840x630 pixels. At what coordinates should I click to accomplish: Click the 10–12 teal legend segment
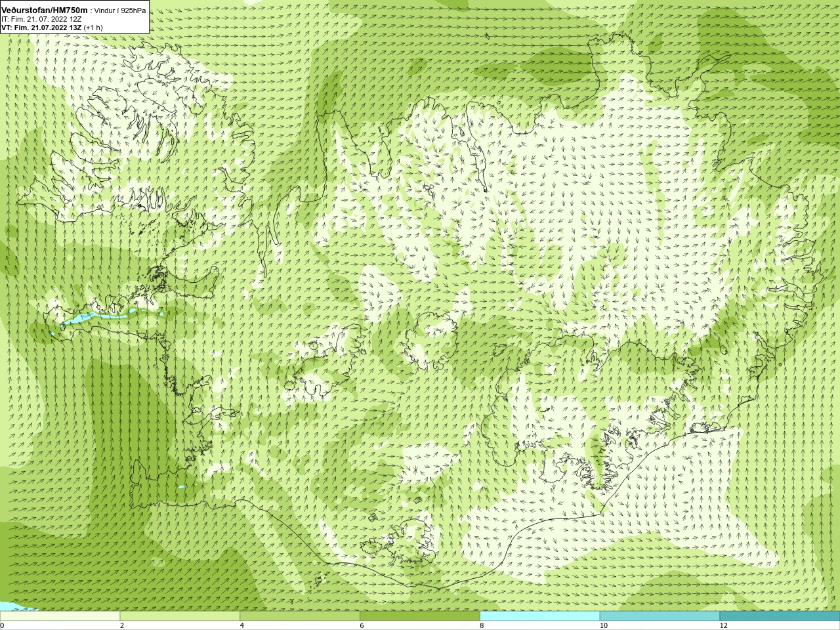click(660, 616)
